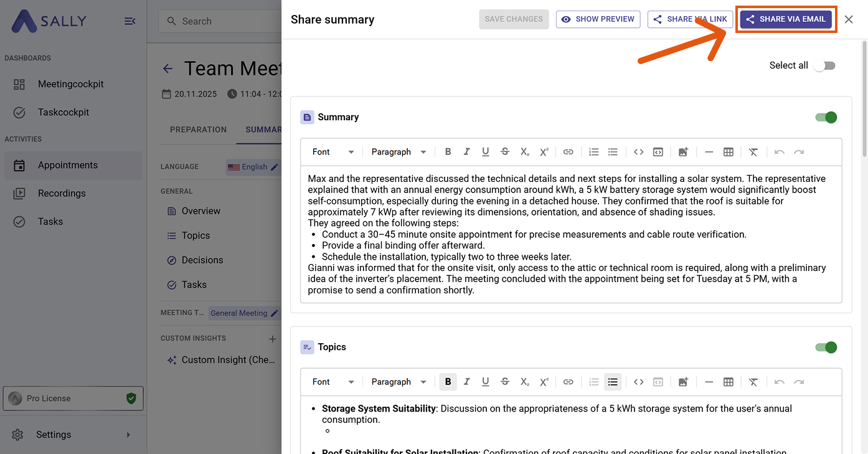Screen dimensions: 868x454
Task: Collapse the sidebar with the menu icon
Action: (130, 21)
